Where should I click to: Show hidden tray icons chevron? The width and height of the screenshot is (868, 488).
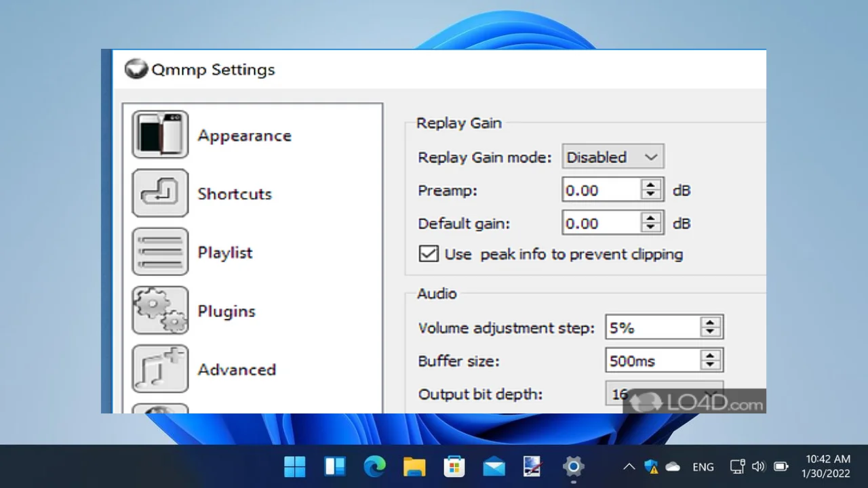[x=629, y=466]
